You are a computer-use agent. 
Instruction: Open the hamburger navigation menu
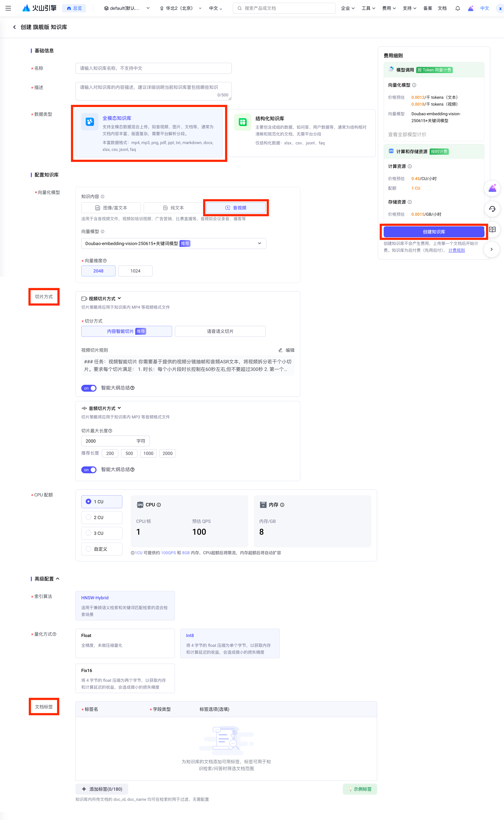8,8
